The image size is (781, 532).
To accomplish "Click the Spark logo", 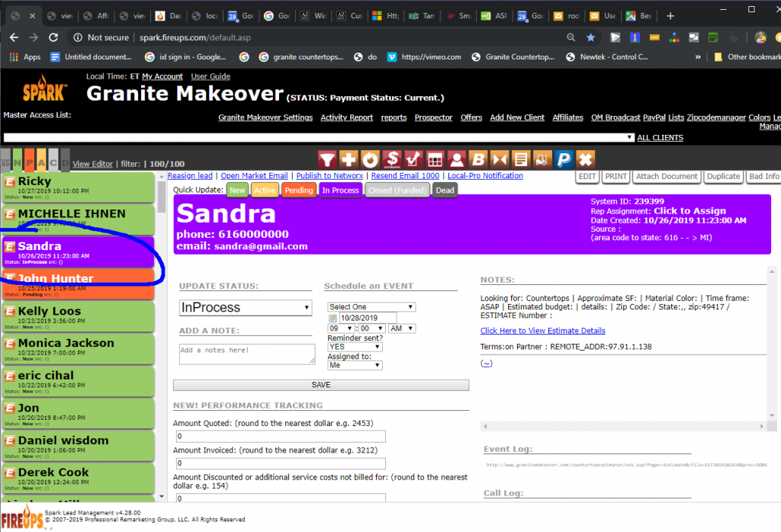I will click(43, 90).
